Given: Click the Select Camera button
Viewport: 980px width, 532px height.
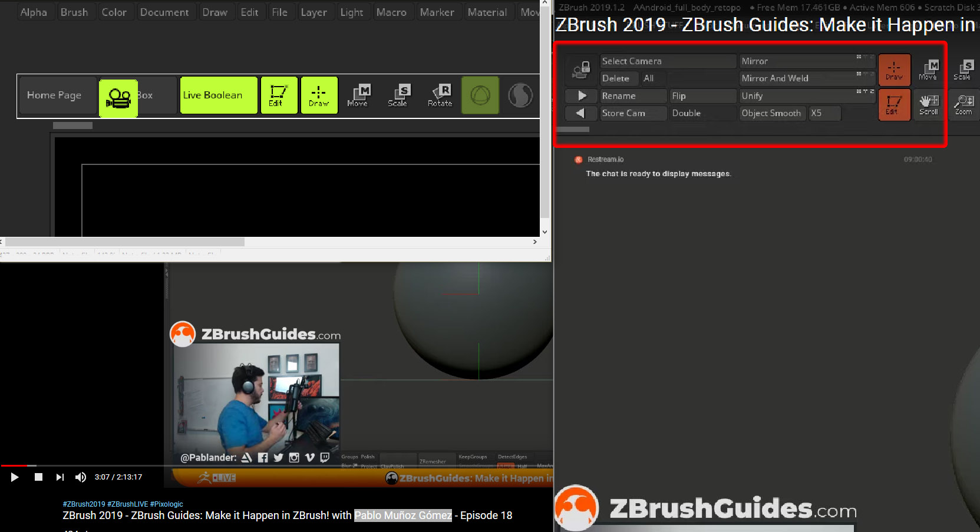Looking at the screenshot, I should point(668,61).
